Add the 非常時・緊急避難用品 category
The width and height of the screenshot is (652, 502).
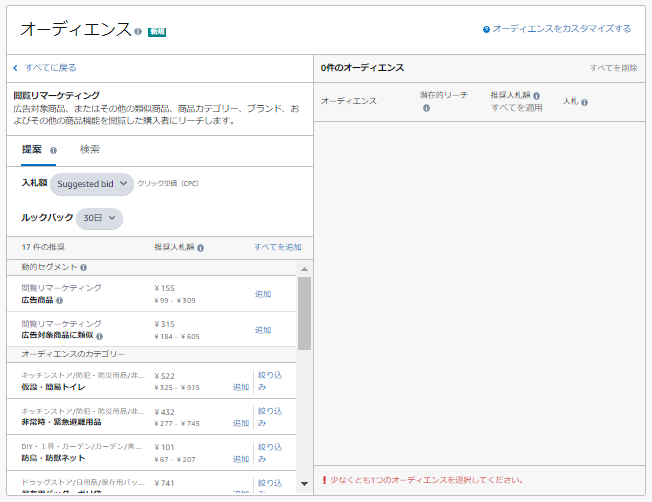point(241,423)
